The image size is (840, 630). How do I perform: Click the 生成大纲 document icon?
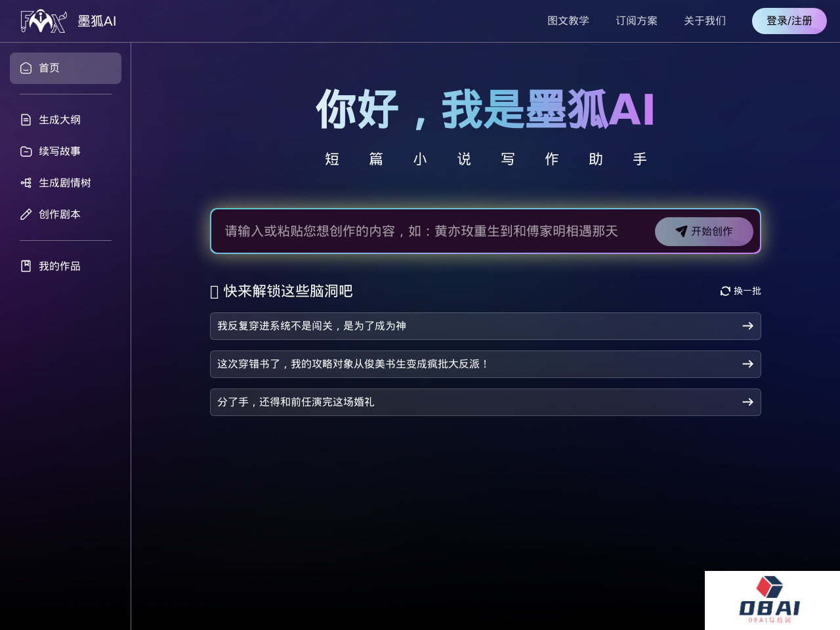26,119
